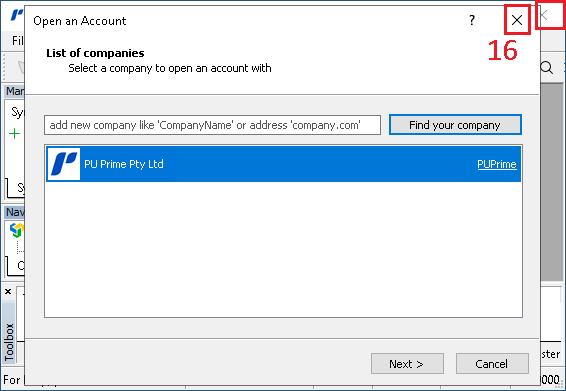Click the search magnifier icon in main window

click(547, 68)
